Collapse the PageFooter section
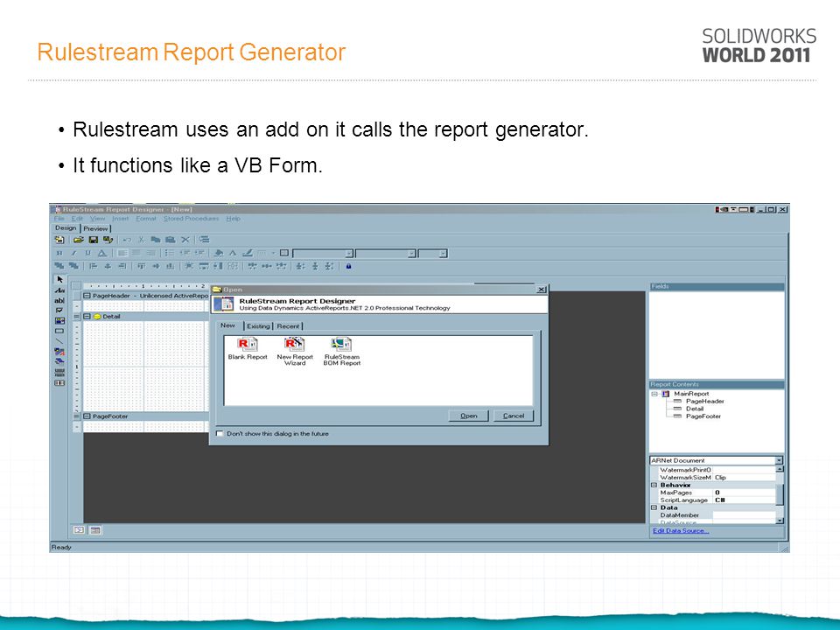Viewport: 840px width, 630px height. coord(87,416)
